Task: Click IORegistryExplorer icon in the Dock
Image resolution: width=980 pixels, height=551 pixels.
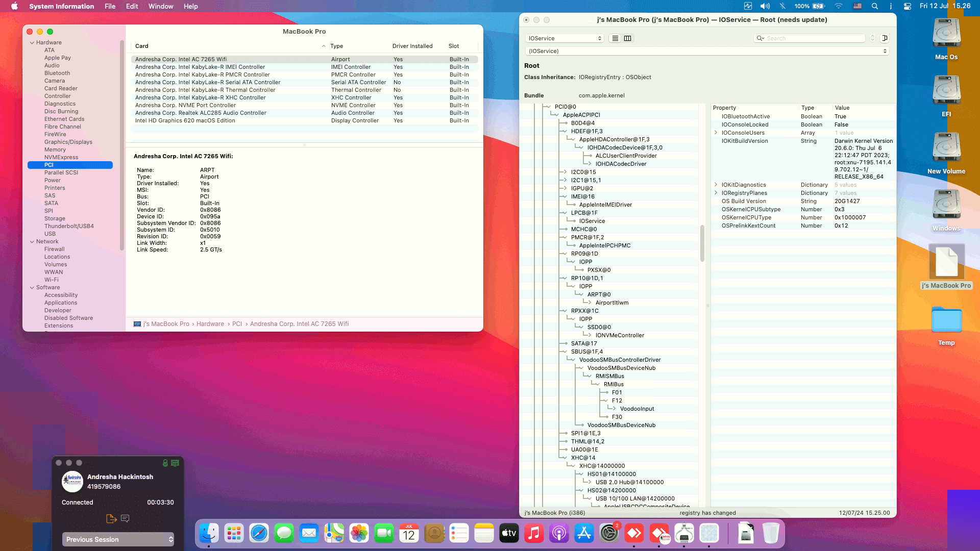Action: tap(709, 534)
